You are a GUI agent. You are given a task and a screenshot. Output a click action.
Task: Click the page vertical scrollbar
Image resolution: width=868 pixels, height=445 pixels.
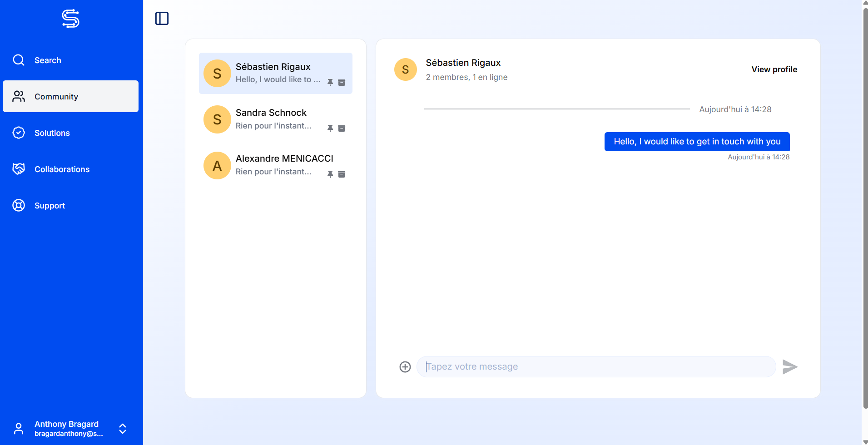click(x=865, y=204)
